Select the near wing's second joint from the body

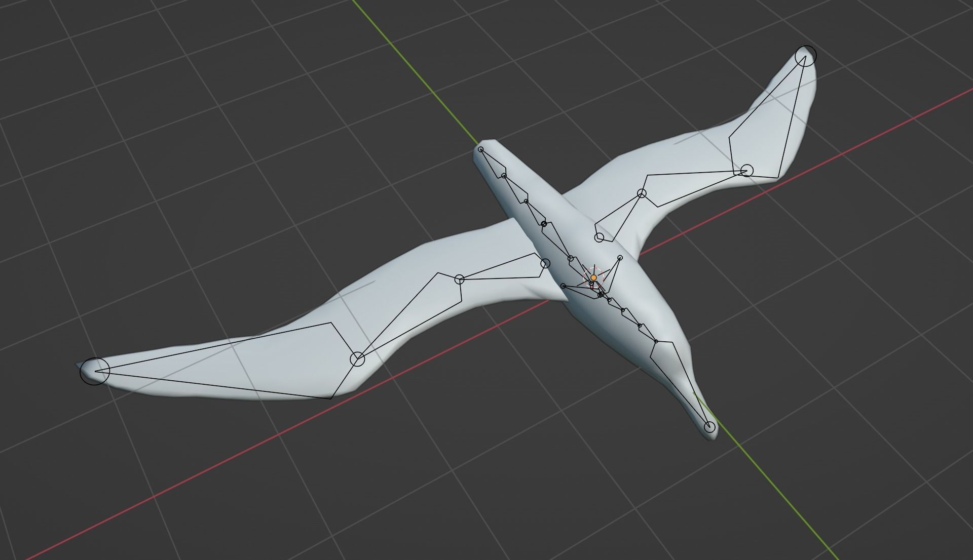459,279
